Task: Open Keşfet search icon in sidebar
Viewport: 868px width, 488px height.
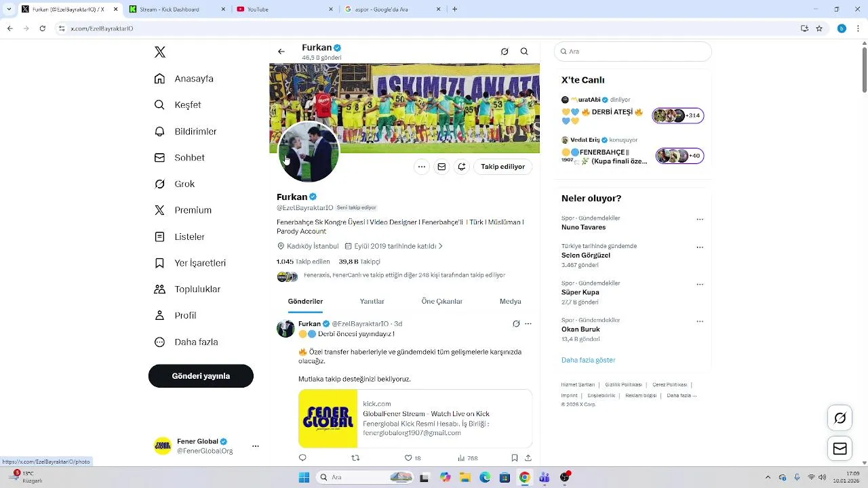Action: click(159, 105)
